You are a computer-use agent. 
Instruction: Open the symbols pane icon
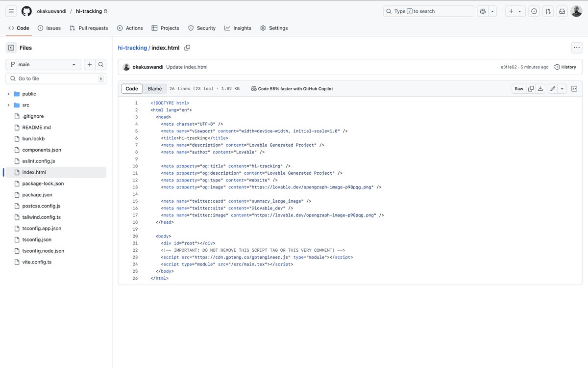[574, 89]
